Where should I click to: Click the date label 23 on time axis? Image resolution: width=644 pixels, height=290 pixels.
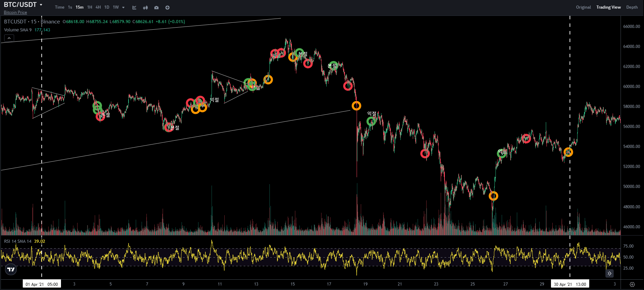point(436,284)
